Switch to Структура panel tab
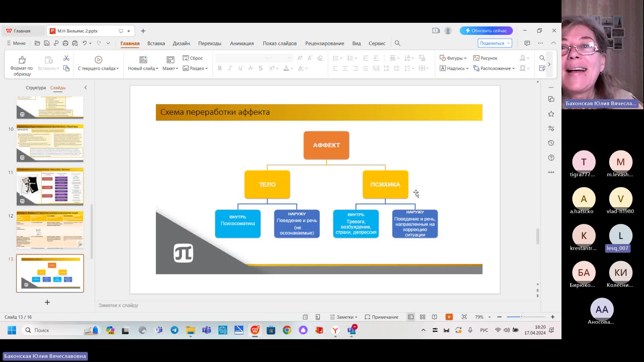Screen dimensions: 644x362 [36, 87]
